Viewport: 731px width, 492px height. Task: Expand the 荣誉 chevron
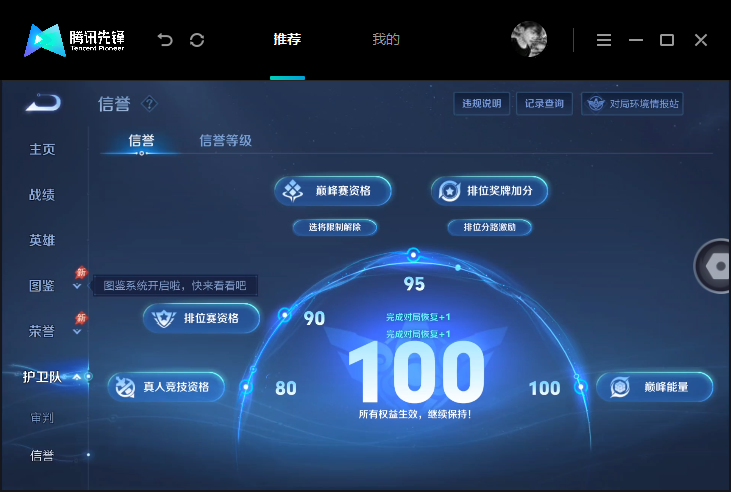tap(77, 332)
